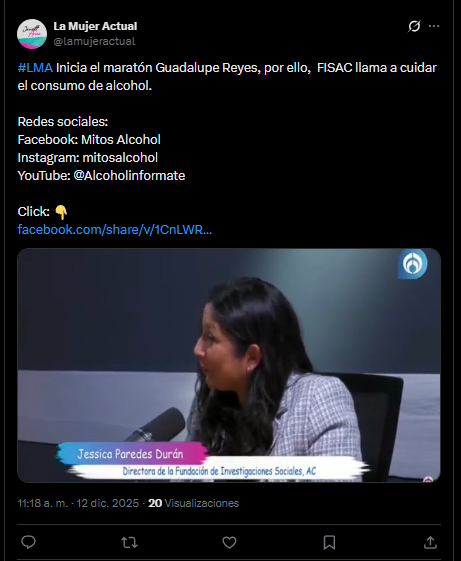Click the video broadcaster logo watermark
Screen dimensions: 461x561
413,264
